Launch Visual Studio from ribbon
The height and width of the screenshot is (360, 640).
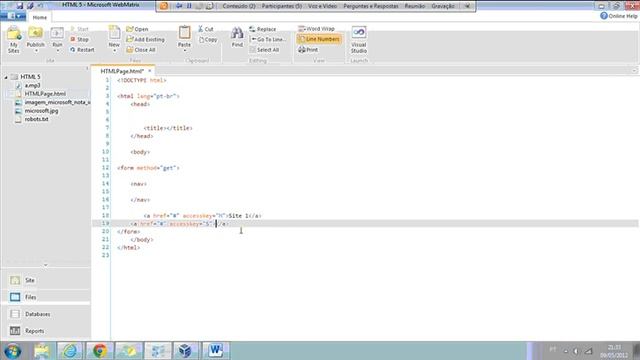pos(359,40)
